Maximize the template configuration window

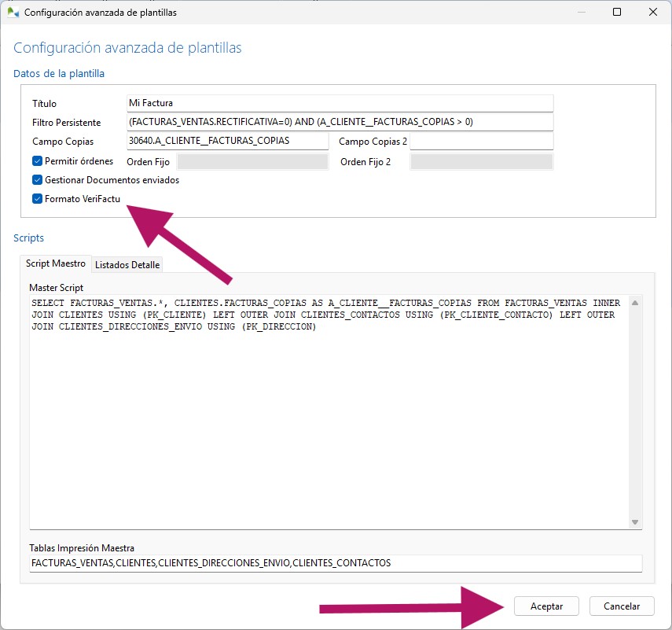[x=617, y=13]
